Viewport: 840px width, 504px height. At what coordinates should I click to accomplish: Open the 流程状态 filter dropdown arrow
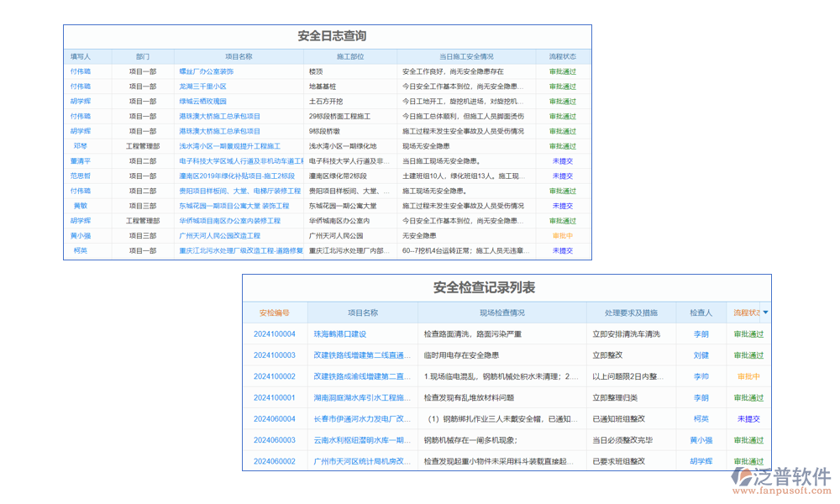pyautogui.click(x=766, y=312)
